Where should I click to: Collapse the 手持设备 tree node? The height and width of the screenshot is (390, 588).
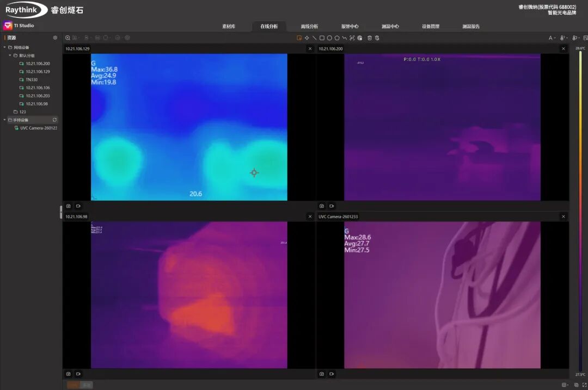click(4, 120)
